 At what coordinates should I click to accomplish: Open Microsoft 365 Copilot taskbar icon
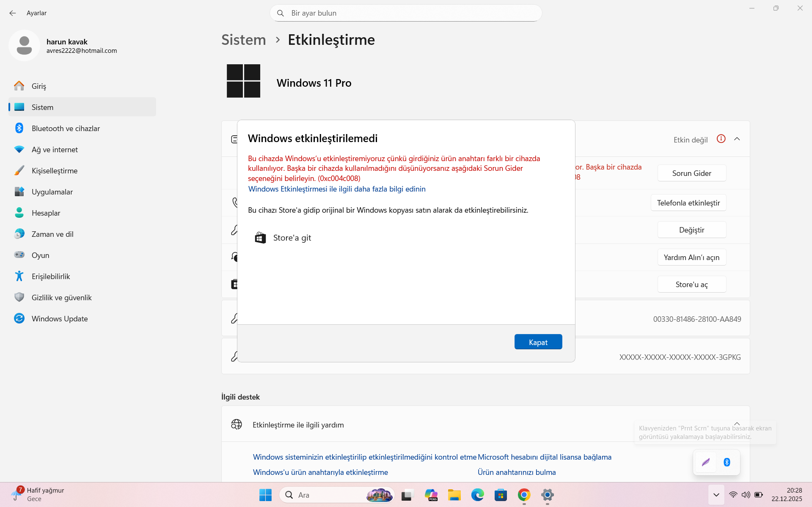coord(431,495)
